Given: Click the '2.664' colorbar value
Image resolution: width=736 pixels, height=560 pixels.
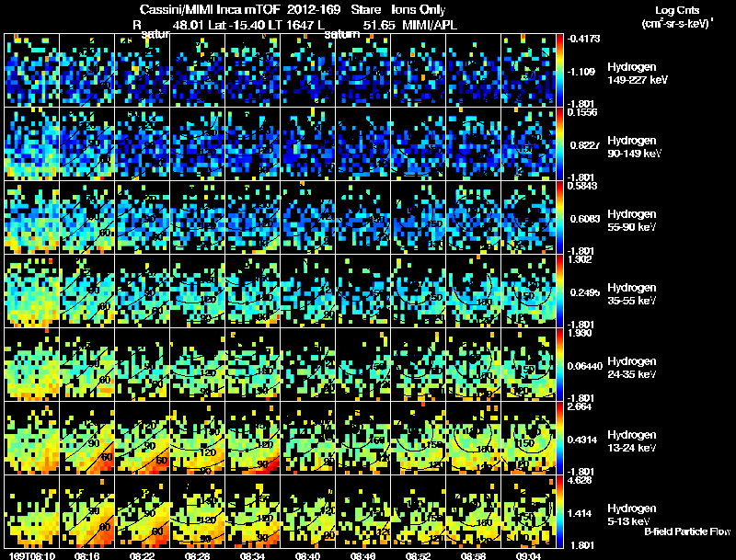Looking at the screenshot, I should pyautogui.click(x=580, y=406).
